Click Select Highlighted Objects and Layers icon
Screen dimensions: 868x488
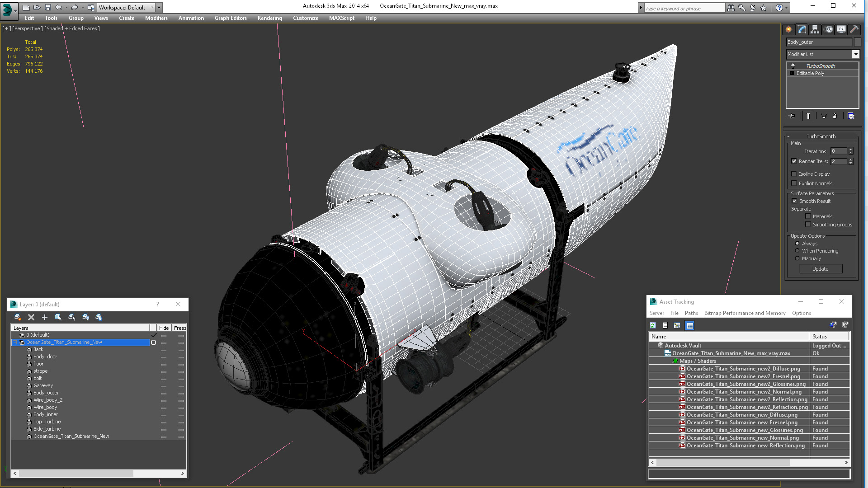point(58,317)
